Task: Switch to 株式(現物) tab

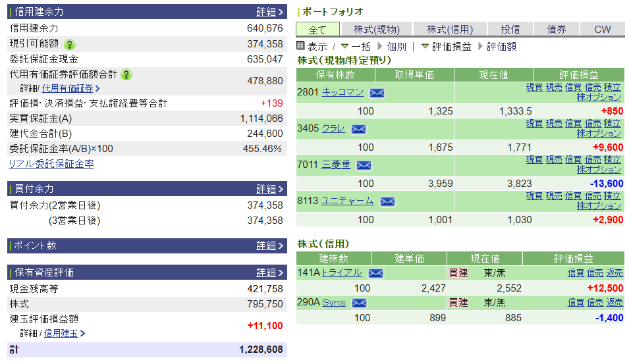Action: pos(377,30)
